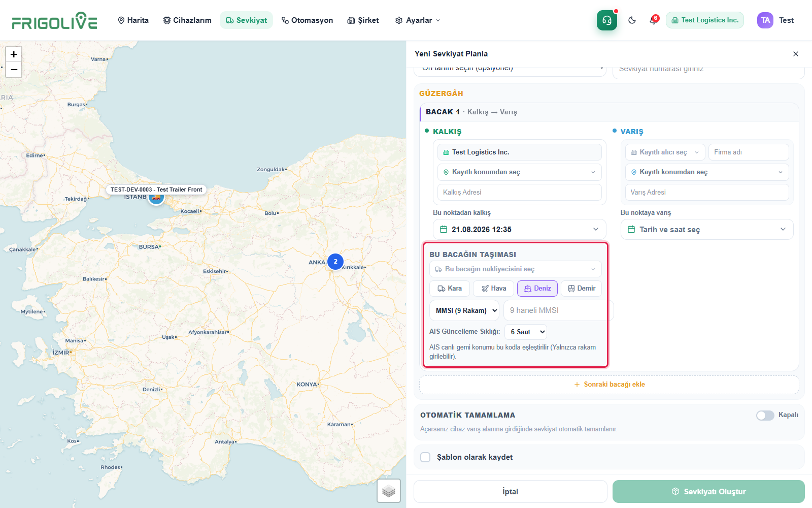Screen dimensions: 812x508
Task: Open departure Kayıtlı konumdan seç dropdown
Action: 520,172
